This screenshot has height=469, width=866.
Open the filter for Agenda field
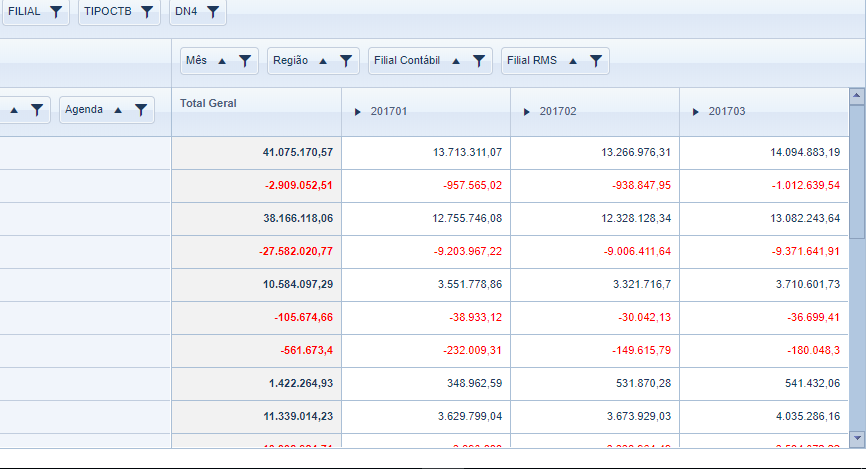[x=141, y=110]
